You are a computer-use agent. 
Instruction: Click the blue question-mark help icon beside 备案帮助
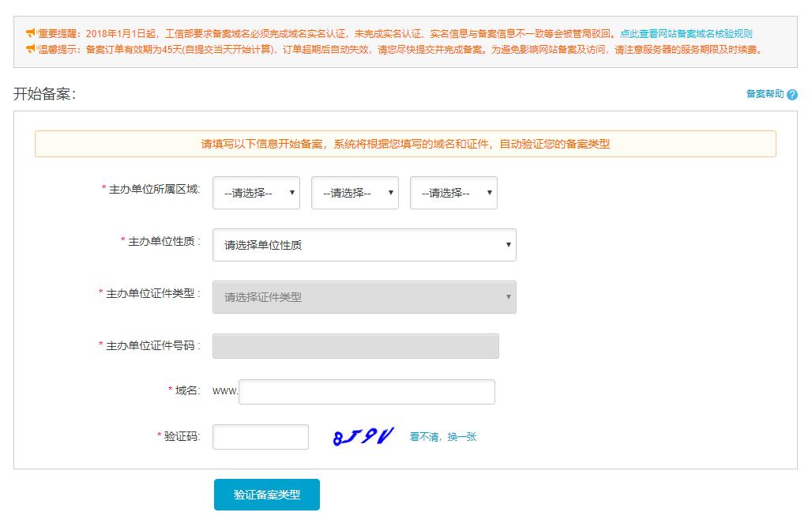point(792,93)
